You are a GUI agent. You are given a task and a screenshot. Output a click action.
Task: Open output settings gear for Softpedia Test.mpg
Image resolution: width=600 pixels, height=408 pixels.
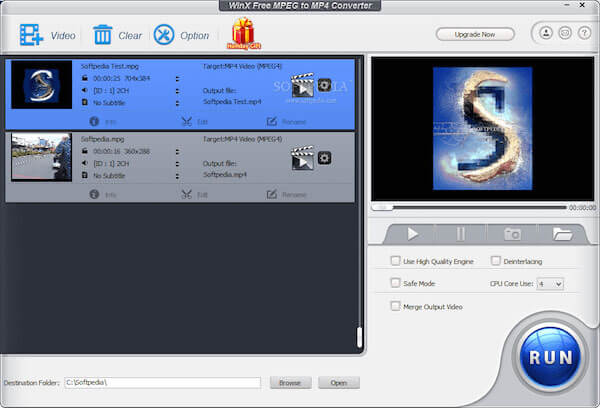[324, 84]
